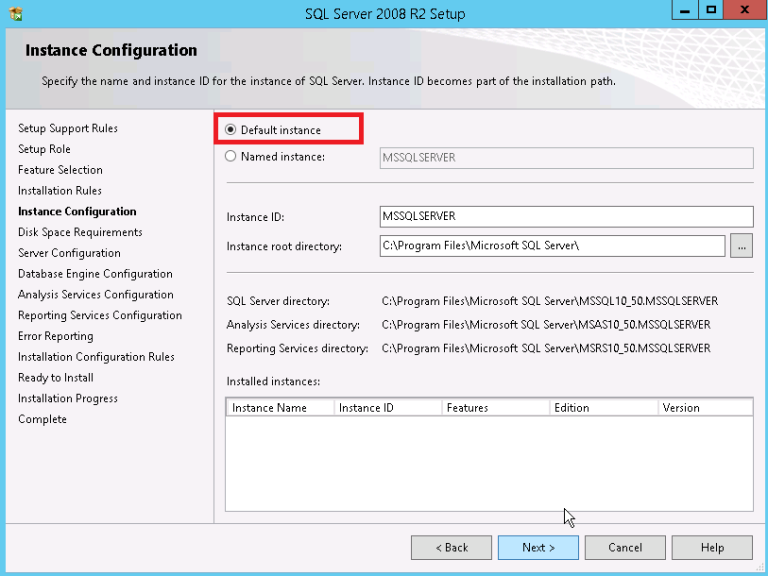Select Instance Configuration step in sidebar
768x576 pixels.
click(77, 212)
